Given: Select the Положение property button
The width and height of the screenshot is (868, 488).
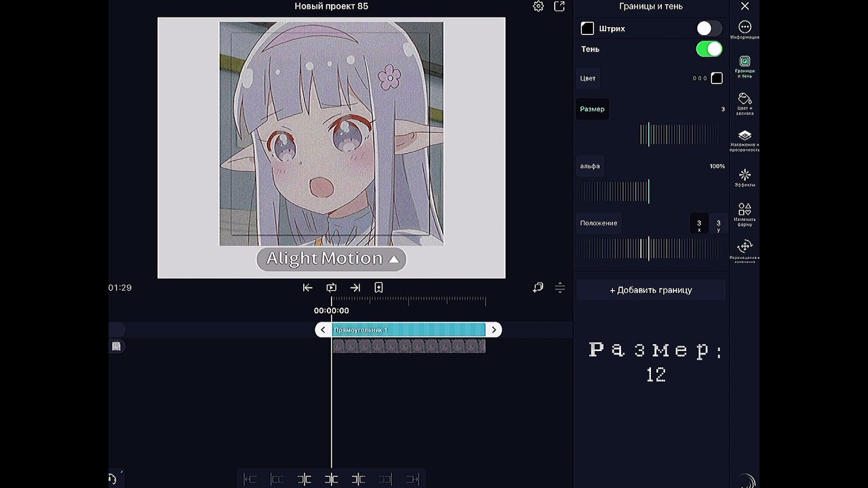Looking at the screenshot, I should pyautogui.click(x=598, y=223).
